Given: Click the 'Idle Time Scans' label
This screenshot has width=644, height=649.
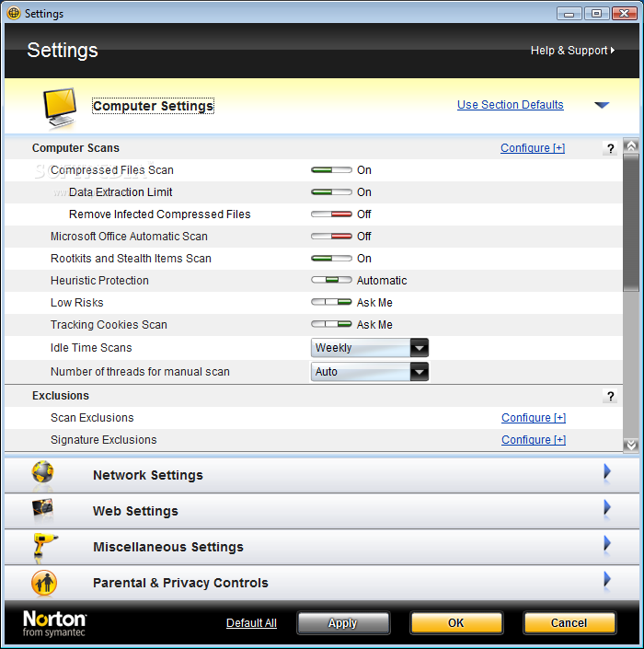Looking at the screenshot, I should point(91,348).
